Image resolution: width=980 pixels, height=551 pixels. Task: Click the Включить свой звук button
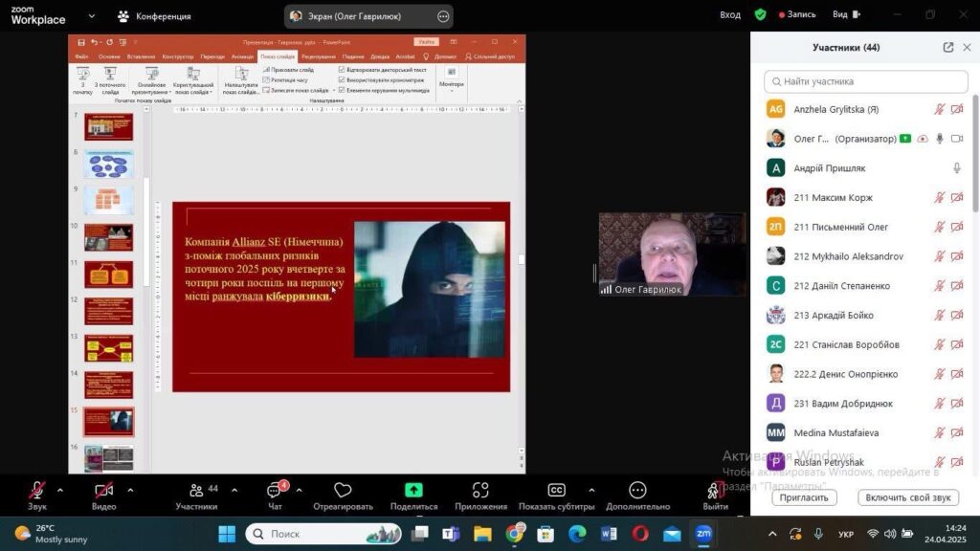(908, 497)
